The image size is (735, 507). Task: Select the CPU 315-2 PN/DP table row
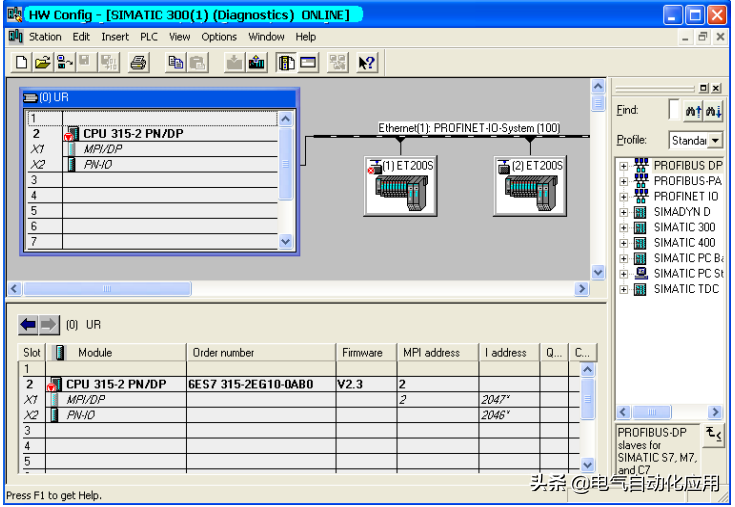[115, 384]
